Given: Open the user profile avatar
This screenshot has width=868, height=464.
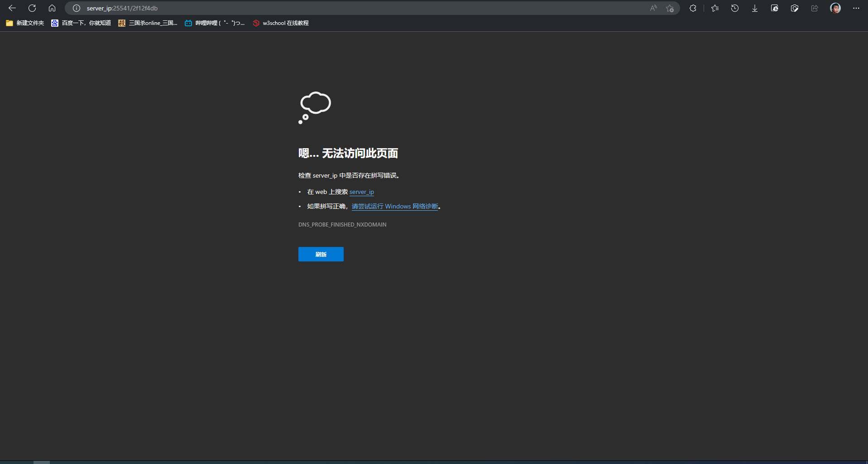Looking at the screenshot, I should click(835, 8).
